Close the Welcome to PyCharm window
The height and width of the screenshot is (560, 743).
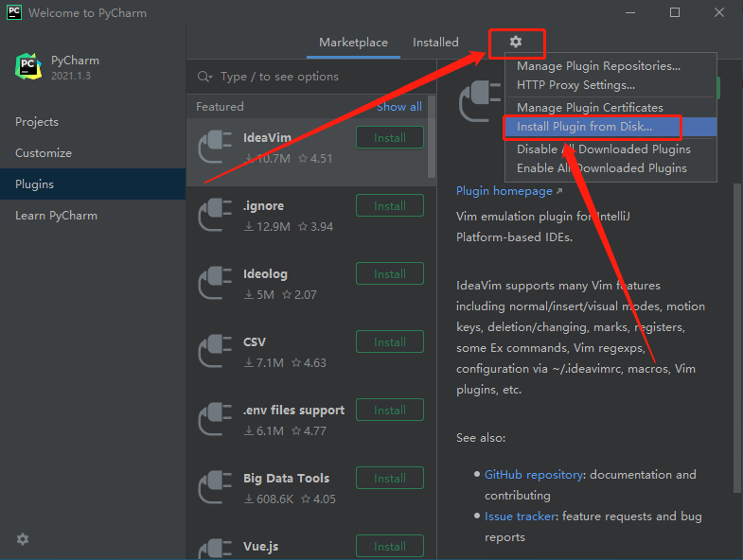click(x=718, y=13)
